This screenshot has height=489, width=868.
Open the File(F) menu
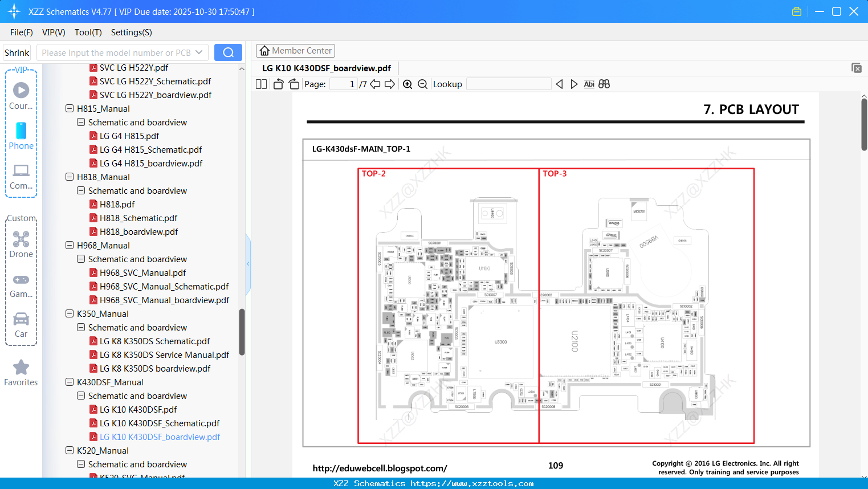pyautogui.click(x=22, y=32)
